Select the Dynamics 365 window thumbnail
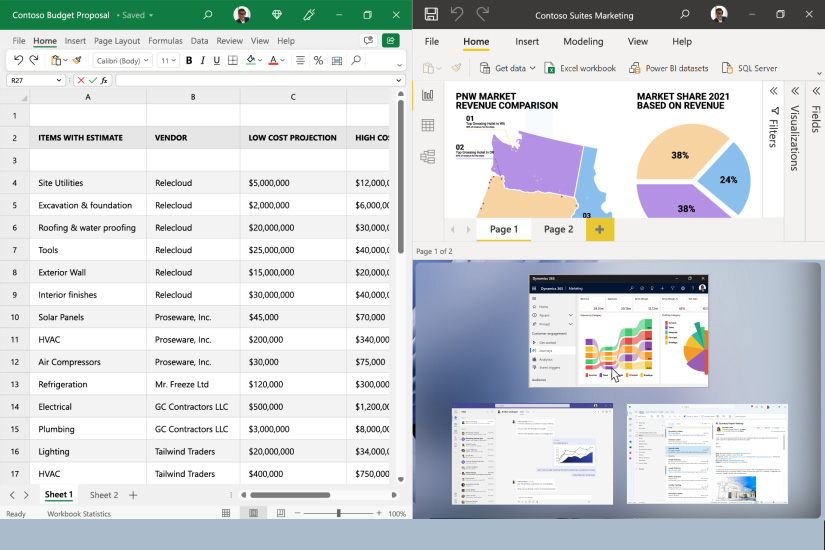 pos(618,330)
